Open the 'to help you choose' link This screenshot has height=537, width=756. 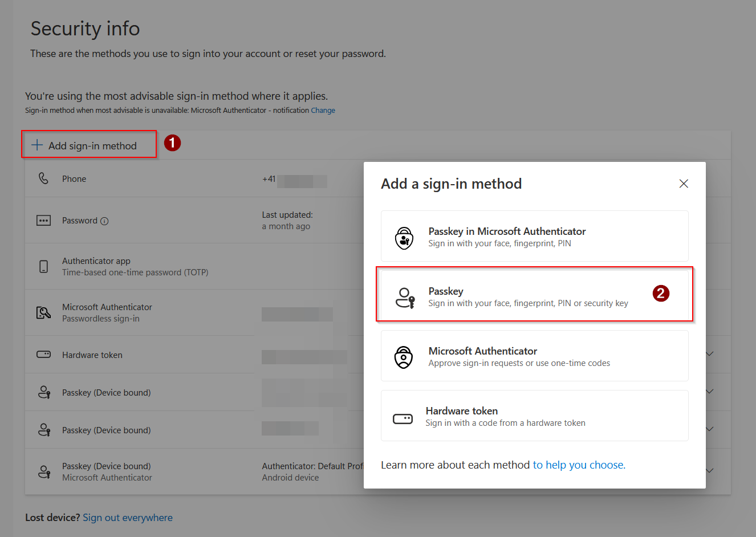(x=579, y=465)
